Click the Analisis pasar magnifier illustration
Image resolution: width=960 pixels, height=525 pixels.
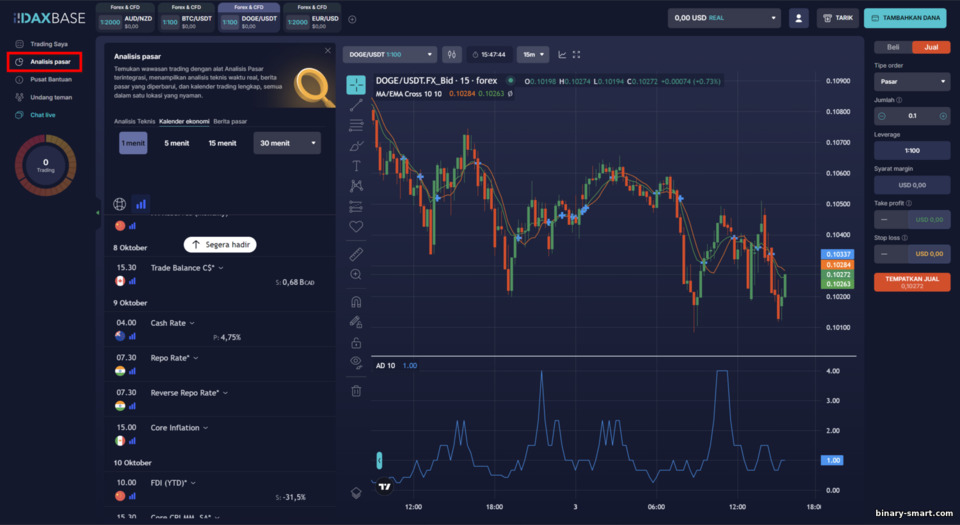click(312, 86)
